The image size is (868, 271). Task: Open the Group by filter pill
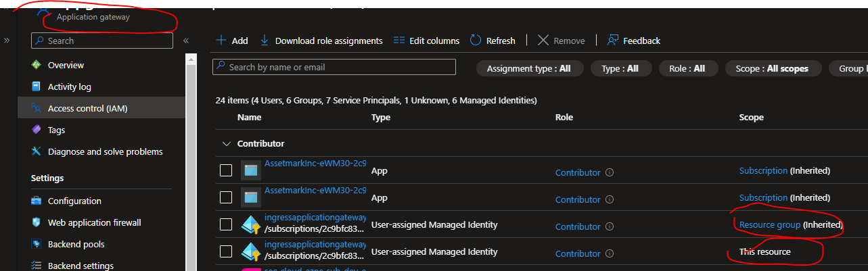coord(849,68)
